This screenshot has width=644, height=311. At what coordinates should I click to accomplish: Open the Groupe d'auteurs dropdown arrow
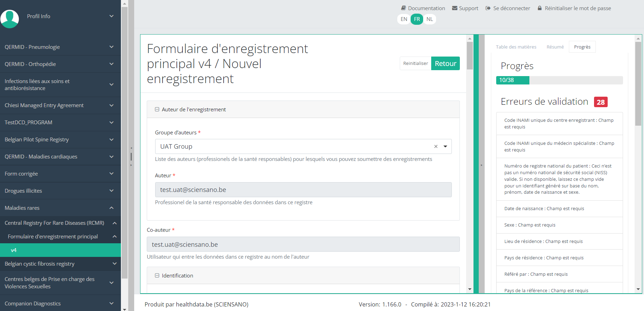[x=445, y=147]
